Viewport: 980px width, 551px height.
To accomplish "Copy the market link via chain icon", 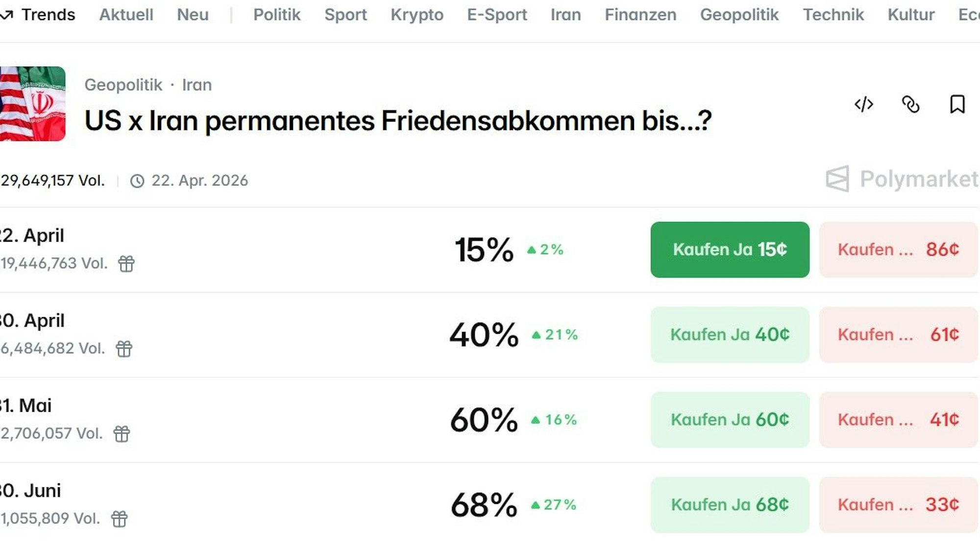I will pos(910,104).
